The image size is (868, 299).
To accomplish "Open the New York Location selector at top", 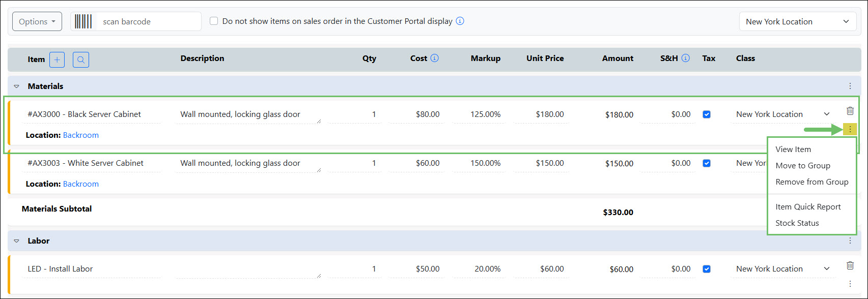I will click(x=798, y=21).
